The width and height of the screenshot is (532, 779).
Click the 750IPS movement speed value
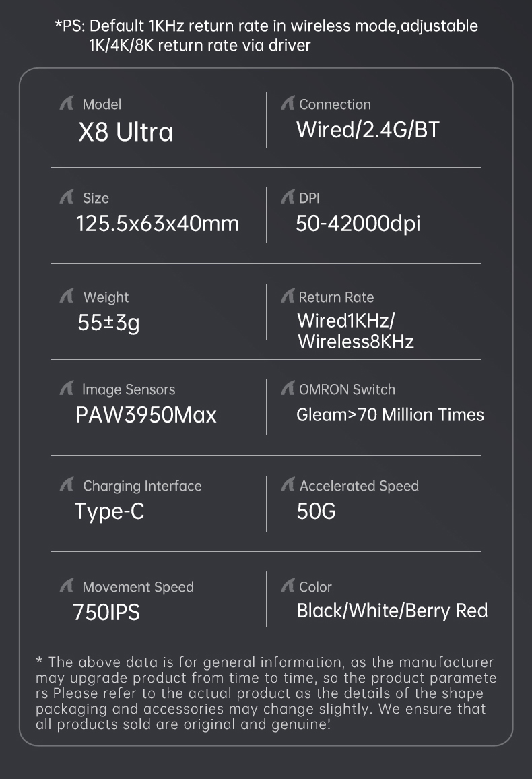(106, 612)
